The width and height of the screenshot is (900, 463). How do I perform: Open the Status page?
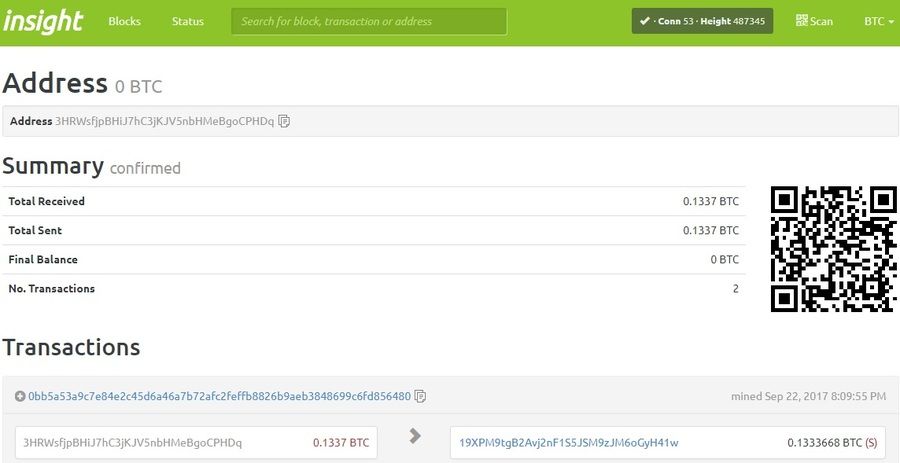click(188, 21)
